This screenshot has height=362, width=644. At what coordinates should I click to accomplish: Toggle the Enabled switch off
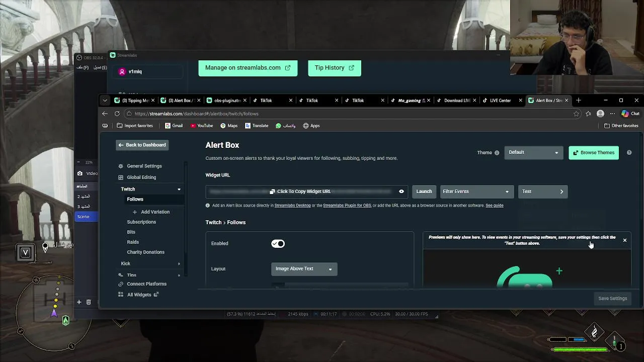pyautogui.click(x=278, y=244)
